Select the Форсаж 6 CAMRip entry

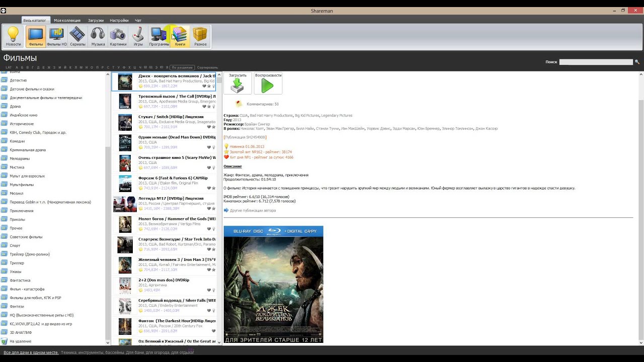pos(164,183)
